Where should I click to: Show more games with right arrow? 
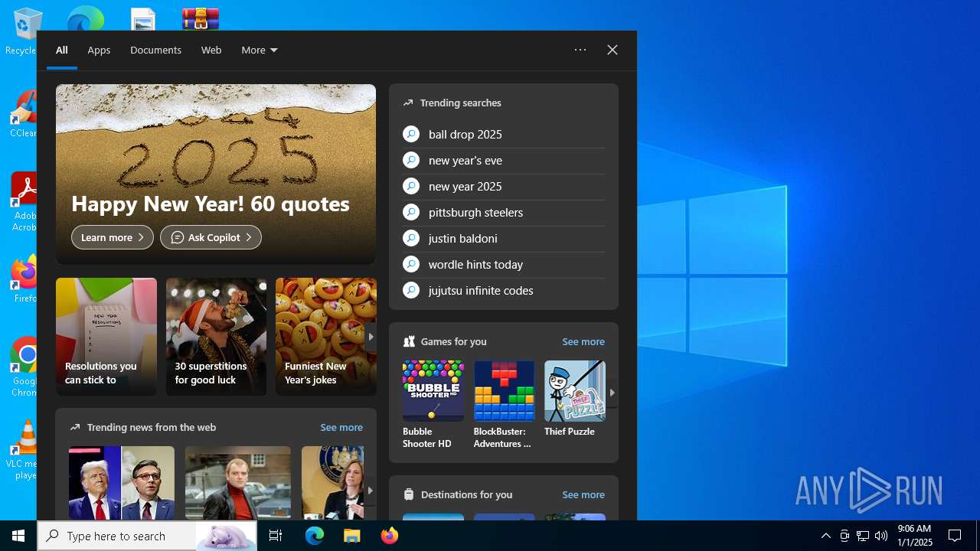[x=612, y=393]
